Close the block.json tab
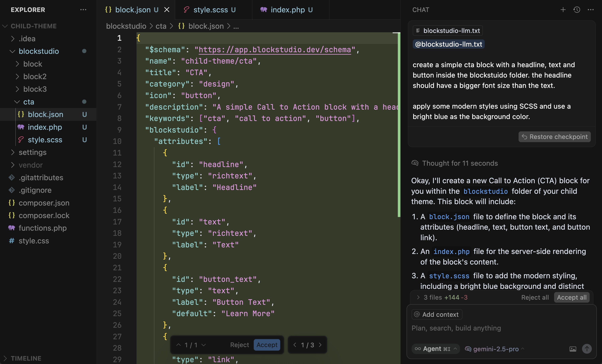Image resolution: width=602 pixels, height=364 pixels. coord(167,10)
